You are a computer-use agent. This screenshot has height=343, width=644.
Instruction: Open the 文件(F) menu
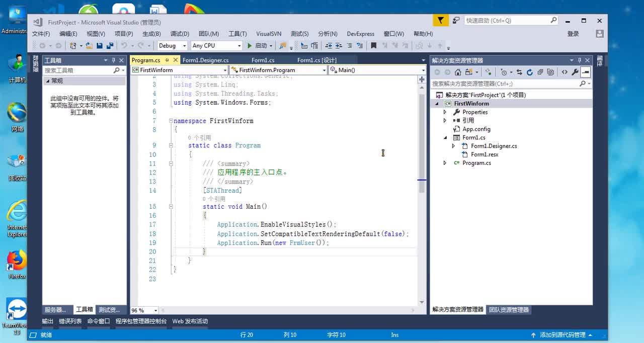41,34
